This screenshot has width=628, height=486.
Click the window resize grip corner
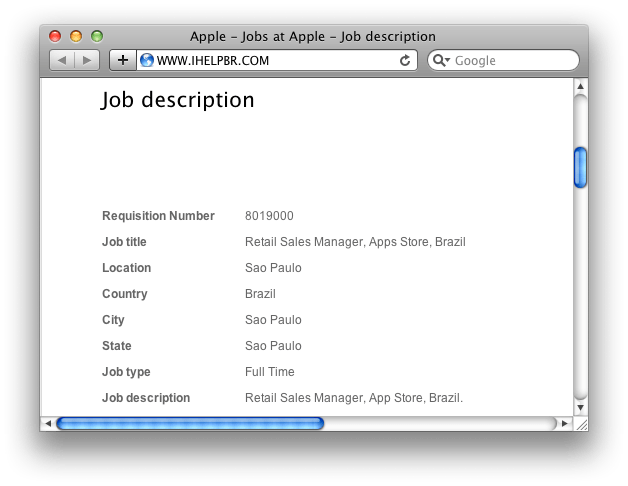pyautogui.click(x=581, y=424)
